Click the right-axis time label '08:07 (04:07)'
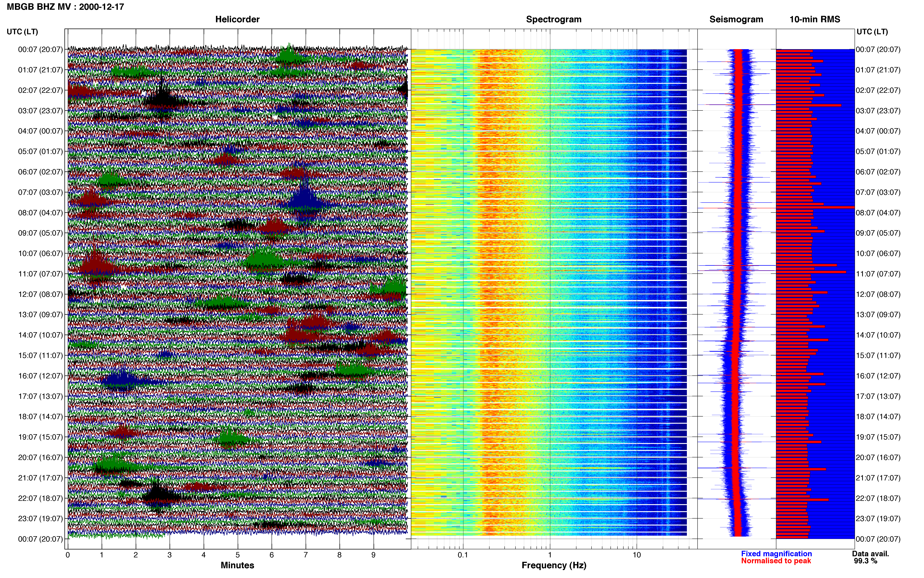The image size is (924, 578). click(x=878, y=212)
